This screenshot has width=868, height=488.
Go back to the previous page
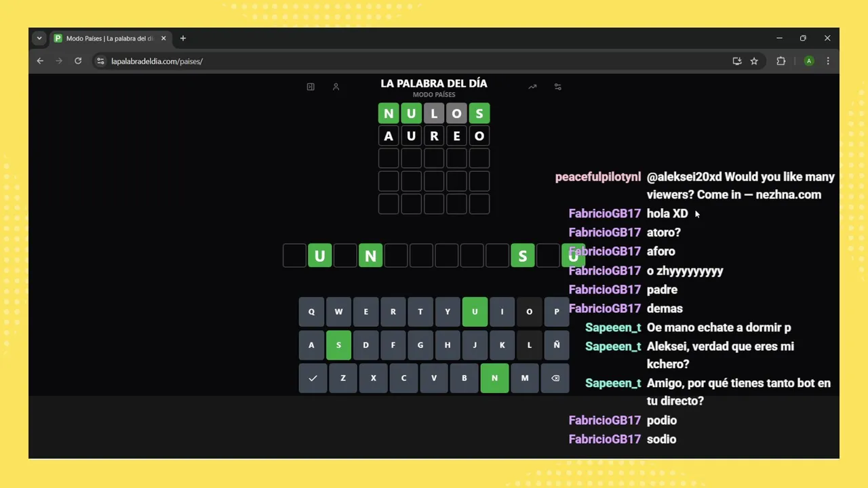(x=40, y=61)
